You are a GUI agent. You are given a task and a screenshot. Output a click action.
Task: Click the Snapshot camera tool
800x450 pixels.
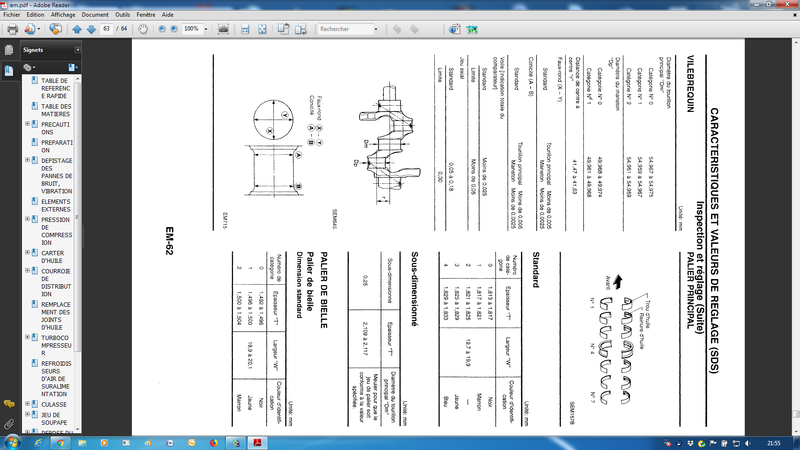[223, 29]
